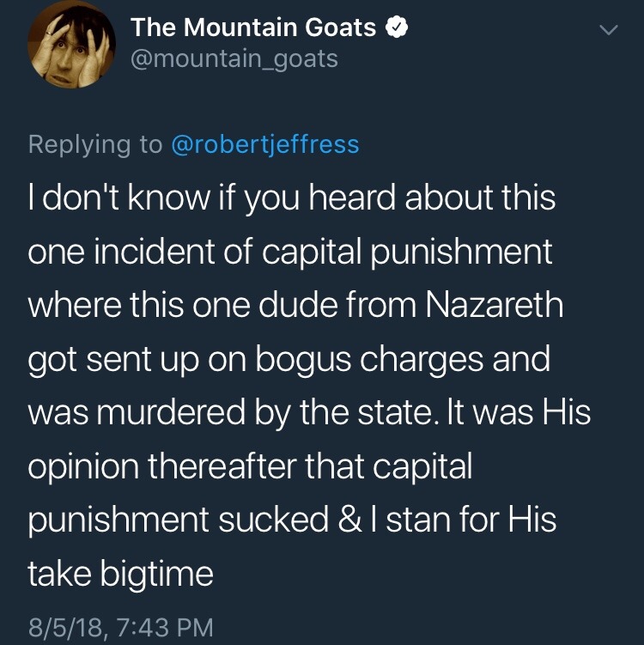Click the 'Replying to' label
This screenshot has height=645, width=644.
coord(94,143)
